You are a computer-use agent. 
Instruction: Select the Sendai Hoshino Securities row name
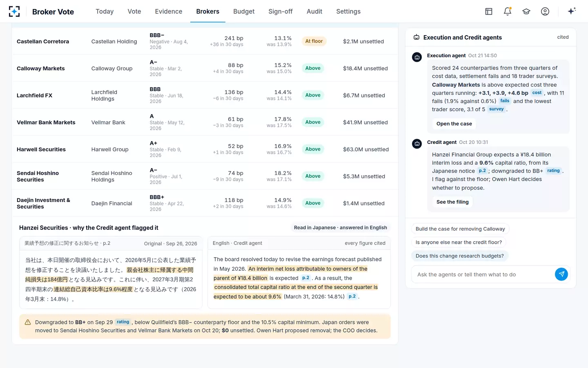coord(38,176)
